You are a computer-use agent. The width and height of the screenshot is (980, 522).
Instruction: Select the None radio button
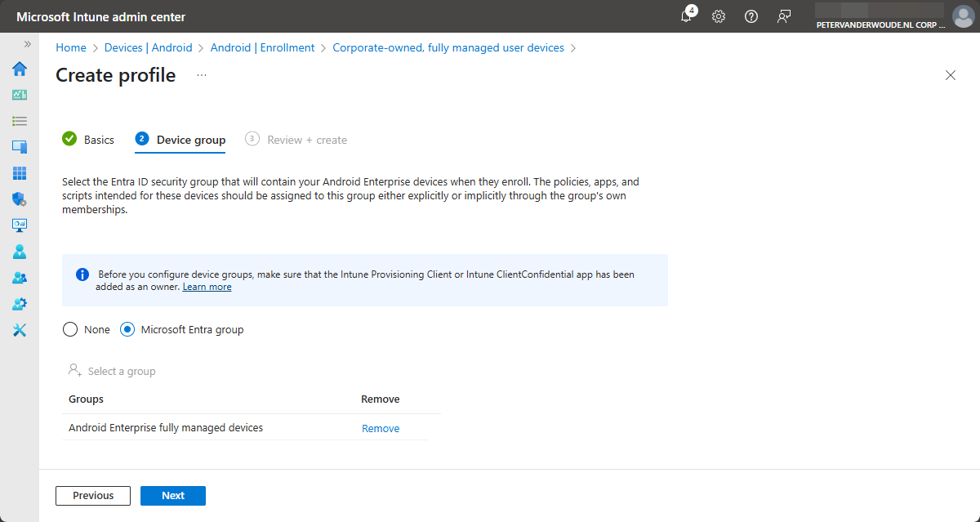pyautogui.click(x=71, y=329)
